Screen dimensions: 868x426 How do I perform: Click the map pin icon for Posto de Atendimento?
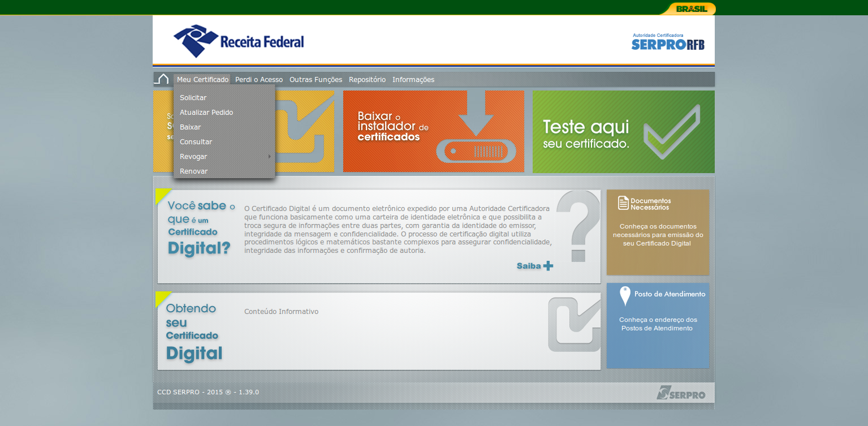[x=625, y=296]
